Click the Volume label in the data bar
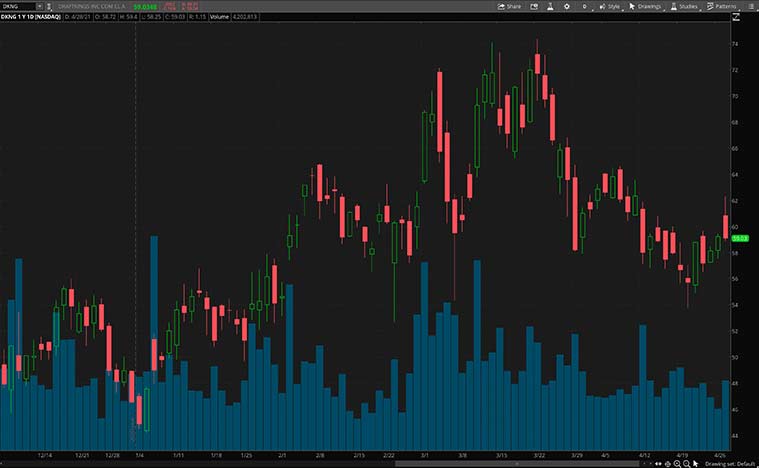This screenshot has height=468, width=759. click(219, 17)
